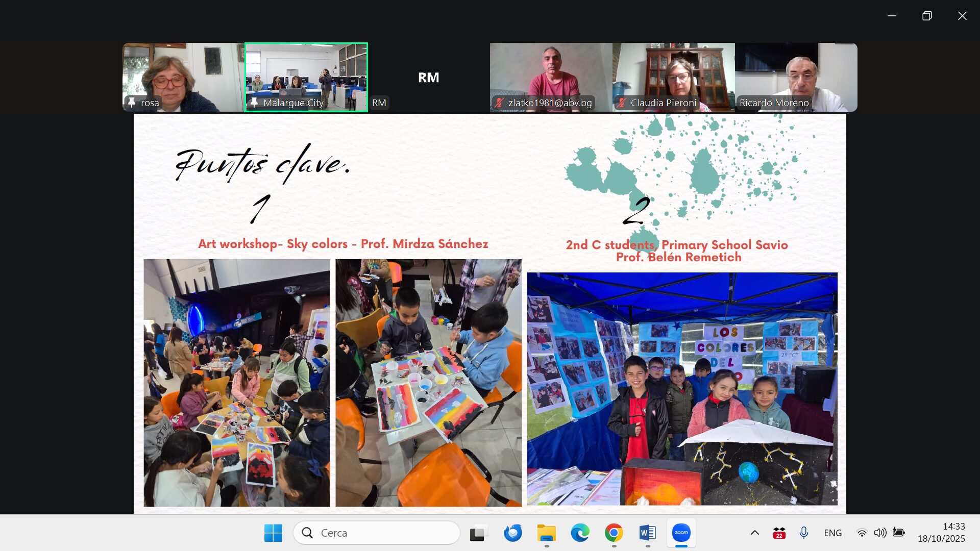
Task: Open clock and date calendar flyout
Action: (941, 533)
